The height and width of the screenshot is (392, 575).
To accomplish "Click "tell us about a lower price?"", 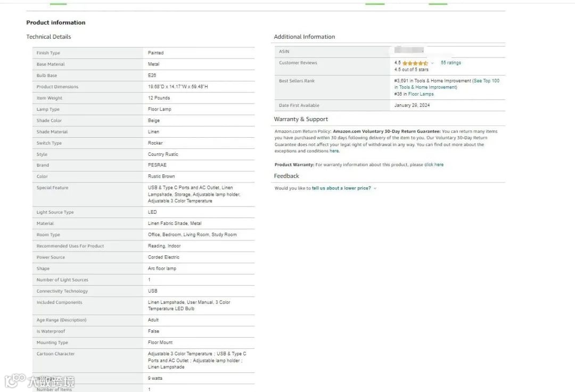I will pyautogui.click(x=341, y=188).
